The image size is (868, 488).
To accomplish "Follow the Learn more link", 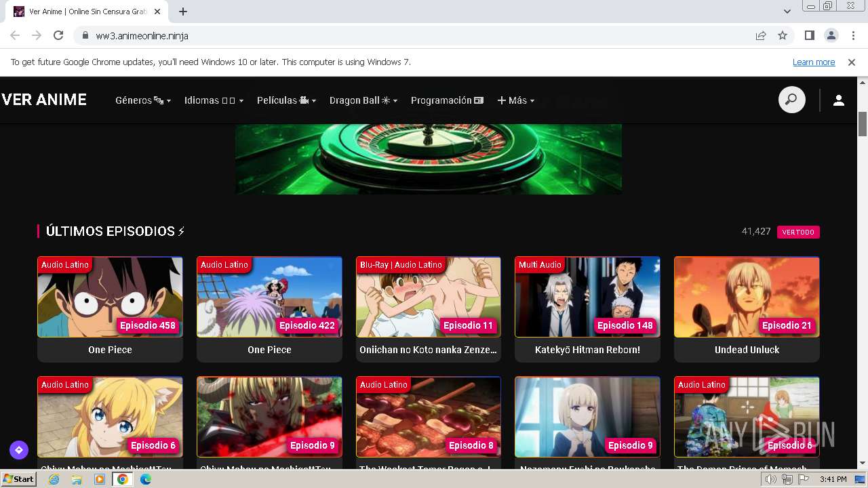I will pyautogui.click(x=814, y=62).
